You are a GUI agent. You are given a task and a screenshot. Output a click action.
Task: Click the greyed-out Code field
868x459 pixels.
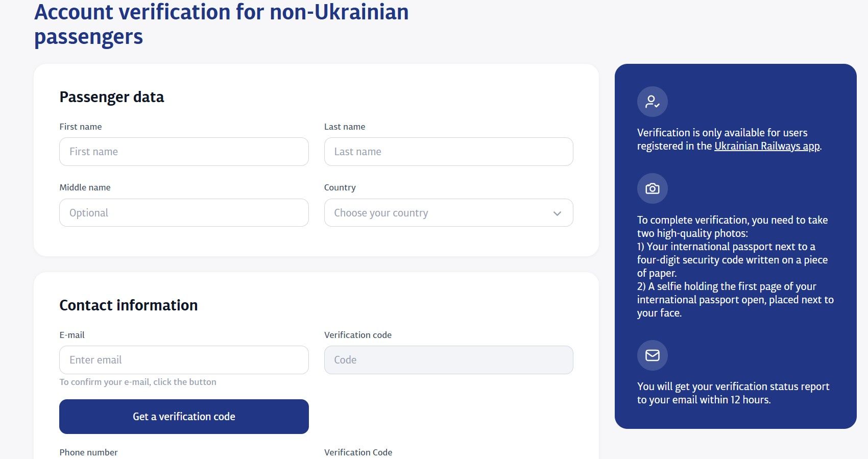[448, 360]
